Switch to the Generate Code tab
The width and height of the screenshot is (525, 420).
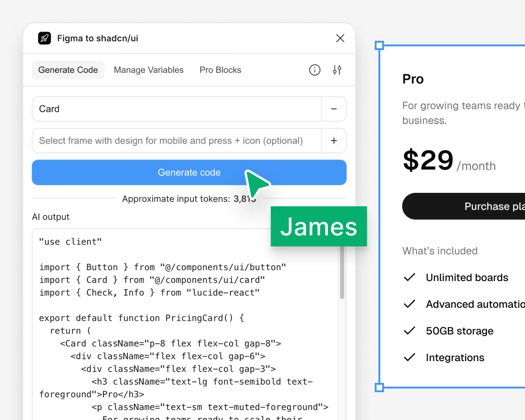[x=68, y=70]
